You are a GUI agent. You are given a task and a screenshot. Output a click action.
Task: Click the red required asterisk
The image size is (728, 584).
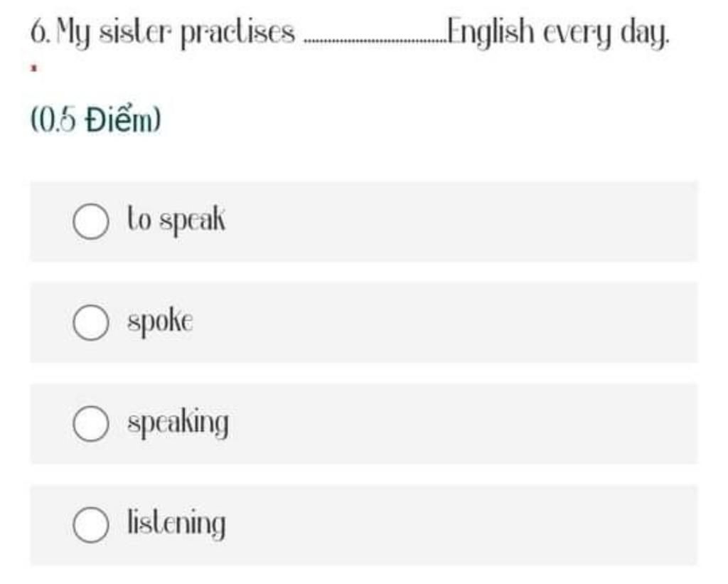coord(33,68)
